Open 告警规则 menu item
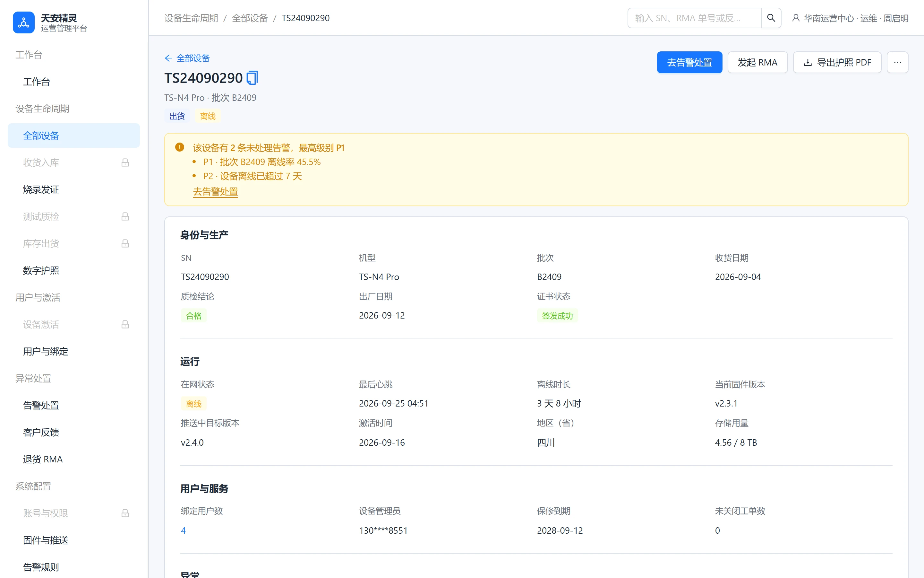The width and height of the screenshot is (924, 578). [x=74, y=567]
